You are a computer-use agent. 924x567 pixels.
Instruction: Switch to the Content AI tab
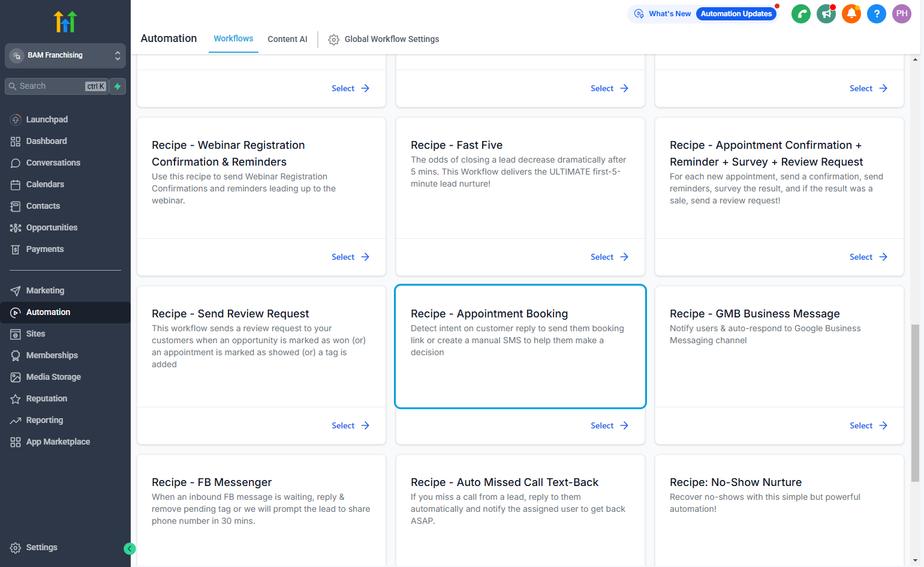(x=287, y=39)
